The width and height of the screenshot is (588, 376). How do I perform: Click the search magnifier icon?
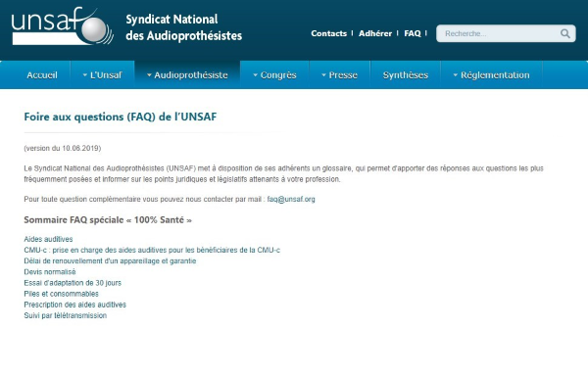pos(565,33)
